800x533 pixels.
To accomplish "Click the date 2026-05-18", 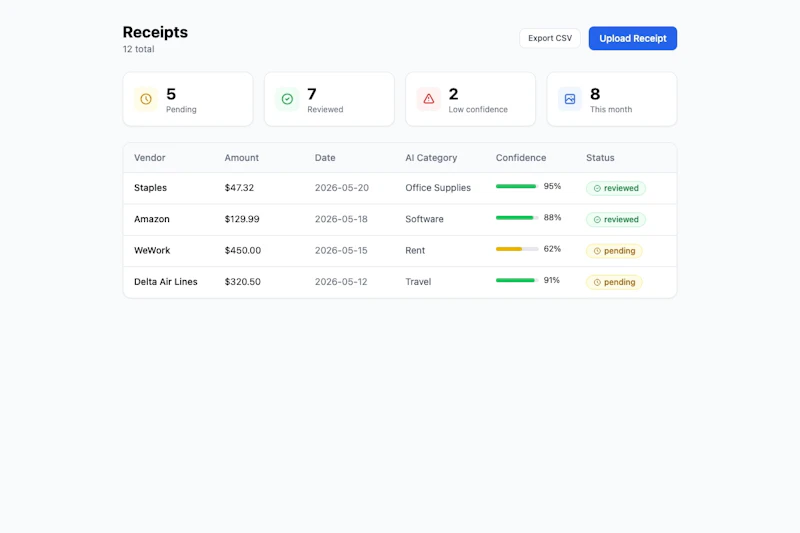I will point(341,219).
